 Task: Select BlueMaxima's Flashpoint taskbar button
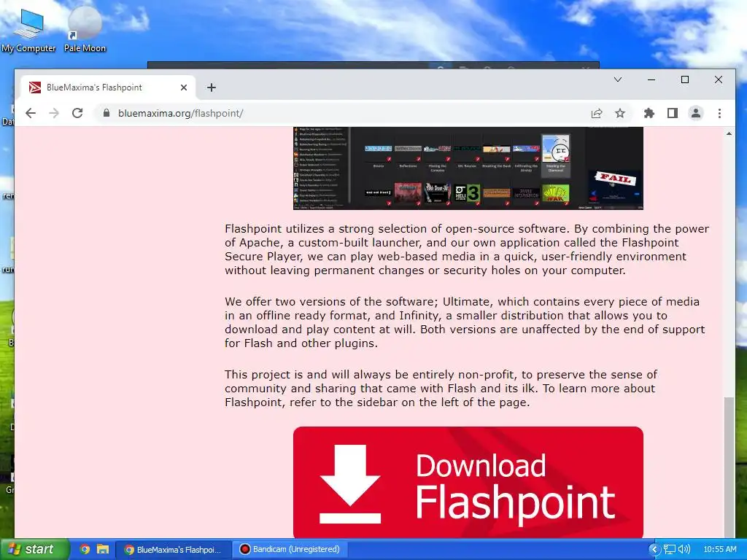pos(174,550)
